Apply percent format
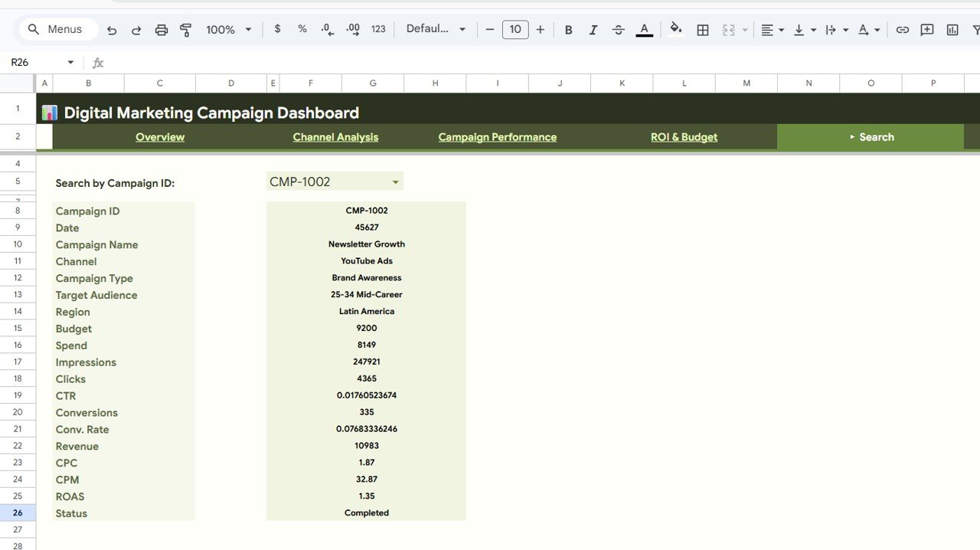Screen dimensions: 980x550 point(302,29)
